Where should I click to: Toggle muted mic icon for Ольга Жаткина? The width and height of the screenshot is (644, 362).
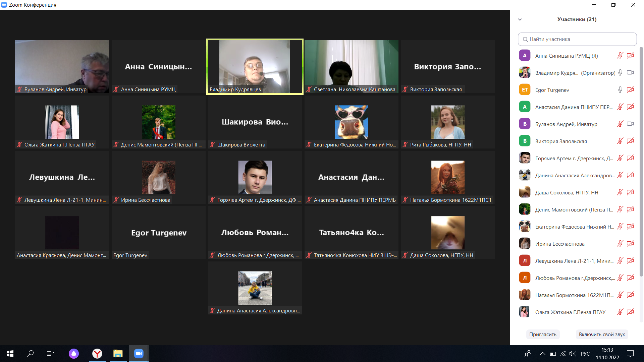tap(620, 312)
